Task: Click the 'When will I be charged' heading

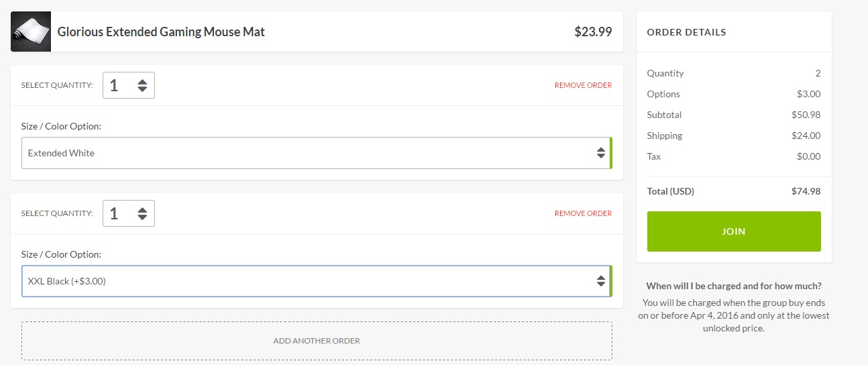Action: [x=733, y=286]
